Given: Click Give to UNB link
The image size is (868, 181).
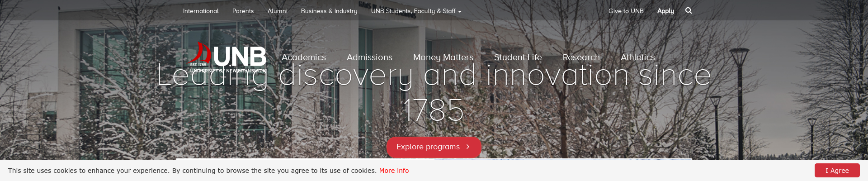Looking at the screenshot, I should [626, 11].
